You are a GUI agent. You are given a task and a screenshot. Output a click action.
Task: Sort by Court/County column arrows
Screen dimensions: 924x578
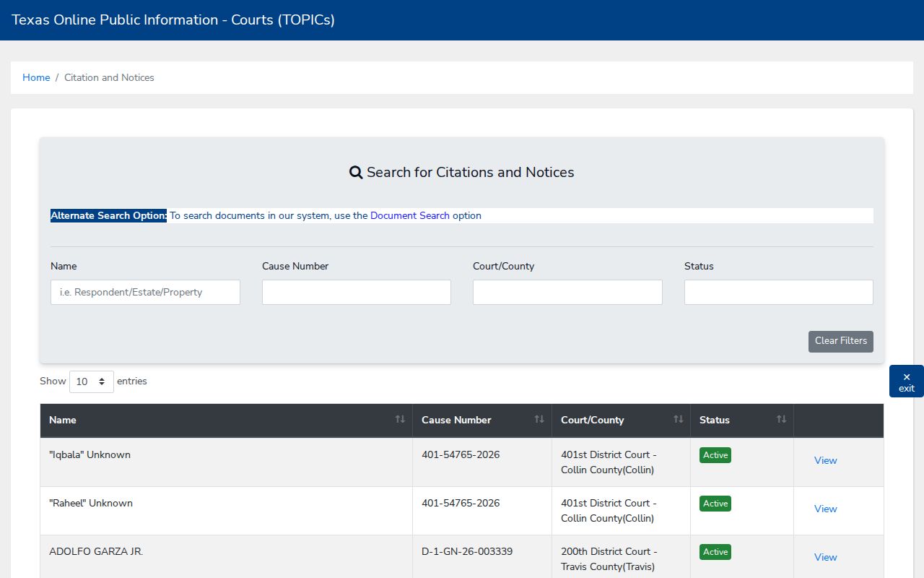pyautogui.click(x=679, y=420)
